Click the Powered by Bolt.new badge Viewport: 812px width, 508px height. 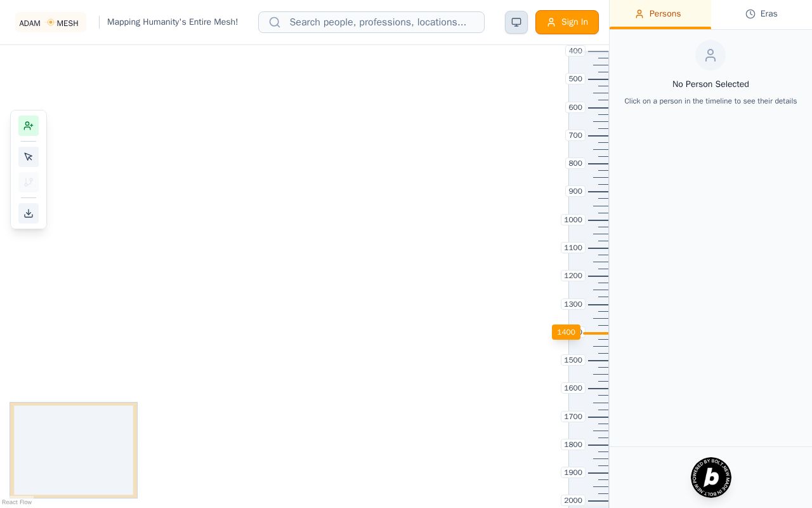pos(711,478)
